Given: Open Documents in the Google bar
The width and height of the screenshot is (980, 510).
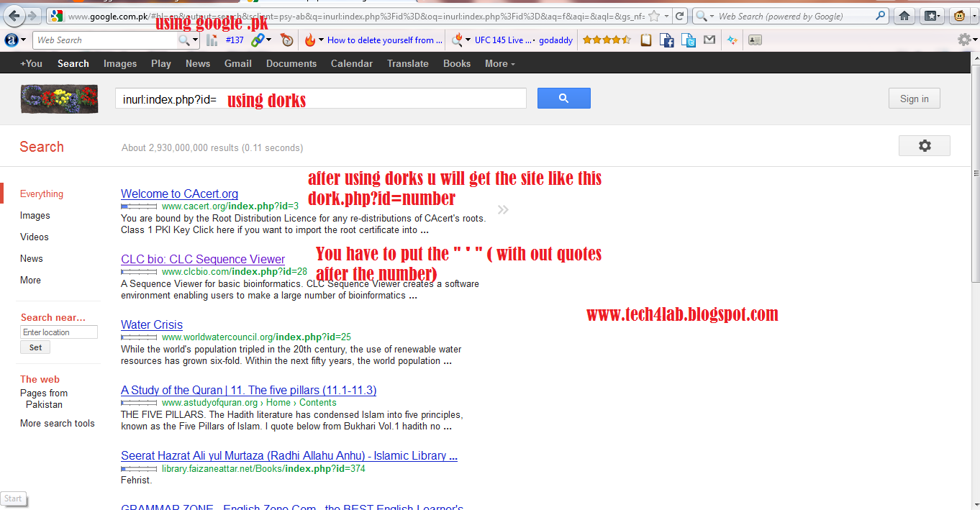Looking at the screenshot, I should pyautogui.click(x=291, y=63).
